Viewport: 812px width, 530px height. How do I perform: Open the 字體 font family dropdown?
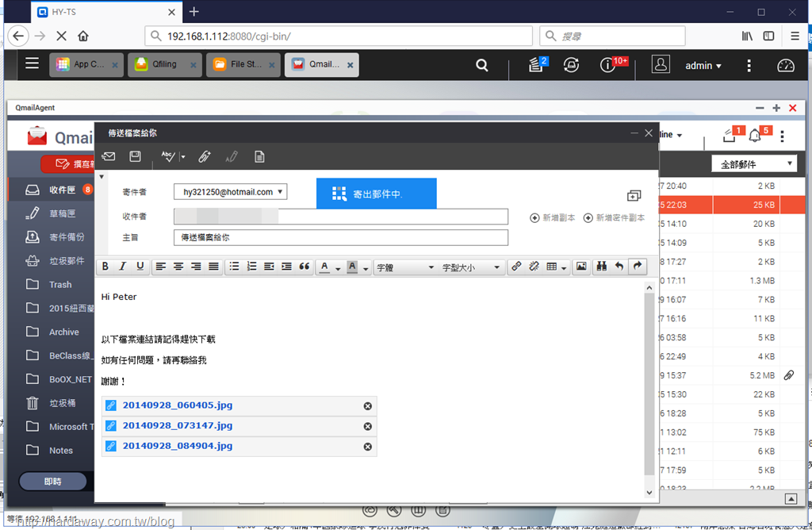pyautogui.click(x=405, y=267)
